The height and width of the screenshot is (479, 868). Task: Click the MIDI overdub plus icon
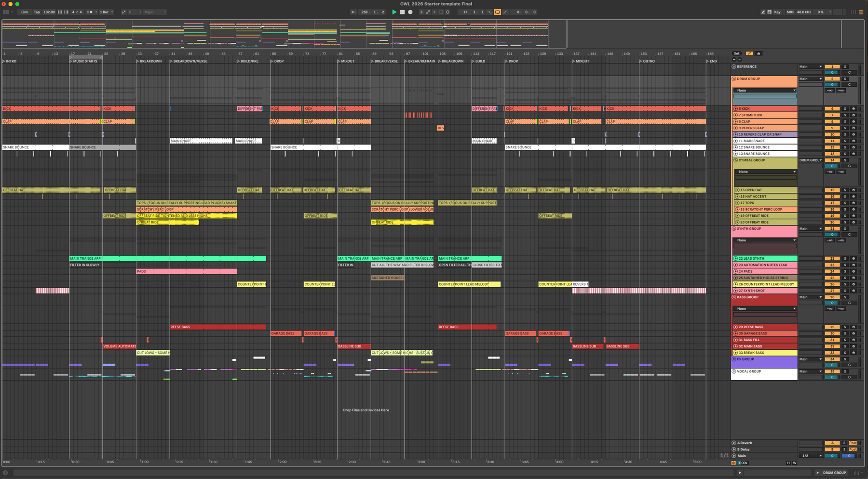coord(421,12)
